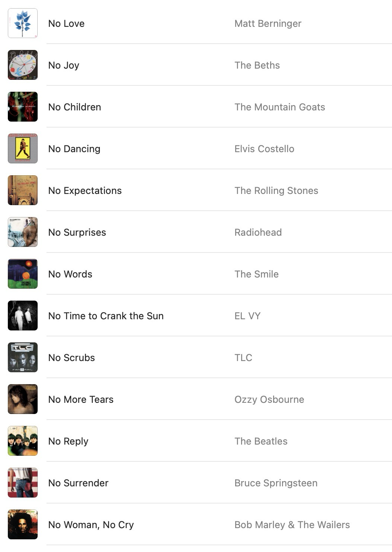
Task: Select the No Woman, No Cry title
Action: click(91, 525)
